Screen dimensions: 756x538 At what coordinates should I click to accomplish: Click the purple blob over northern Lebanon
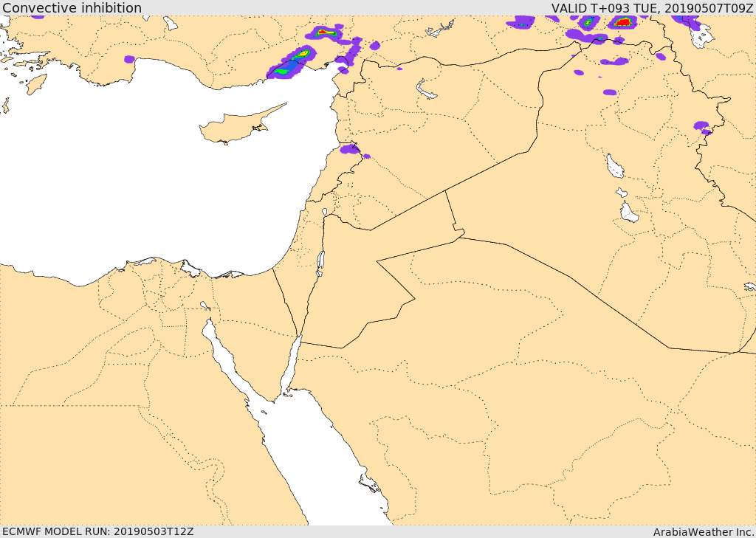pyautogui.click(x=350, y=149)
